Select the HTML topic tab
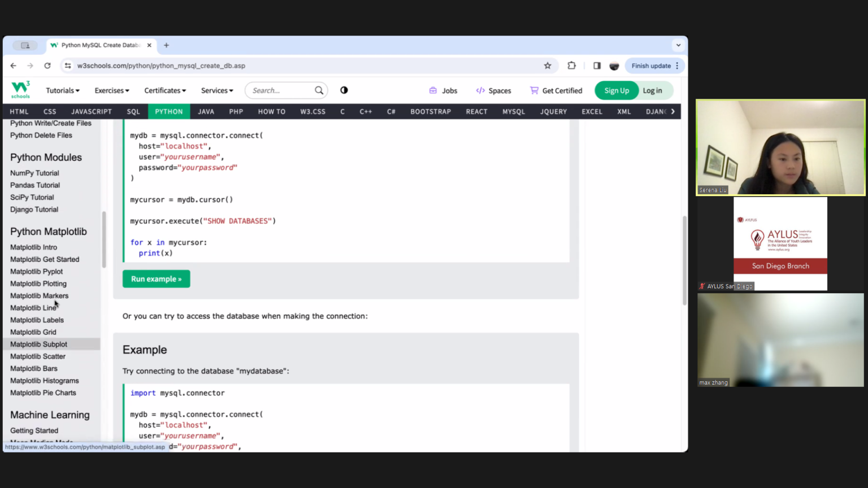This screenshot has height=488, width=868. tap(19, 111)
